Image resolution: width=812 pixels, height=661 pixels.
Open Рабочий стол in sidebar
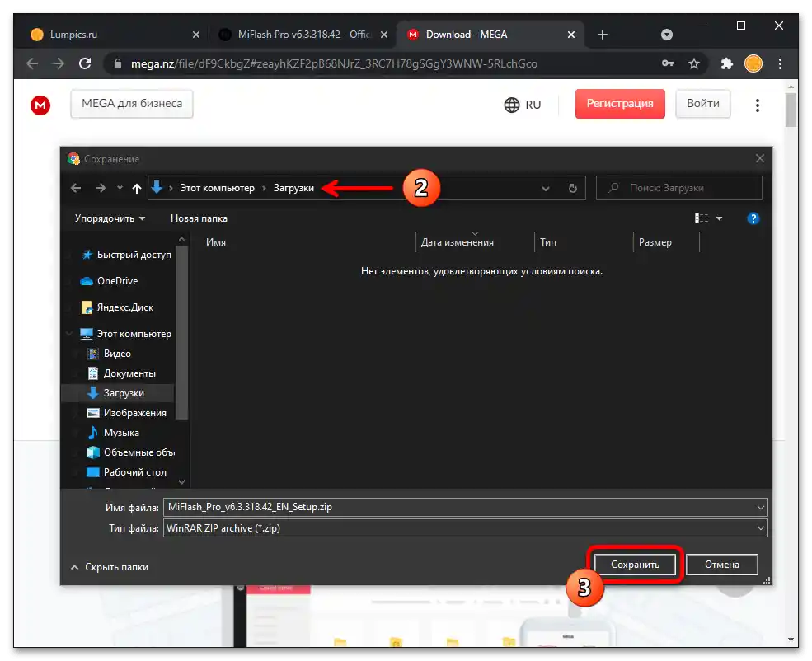(126, 472)
